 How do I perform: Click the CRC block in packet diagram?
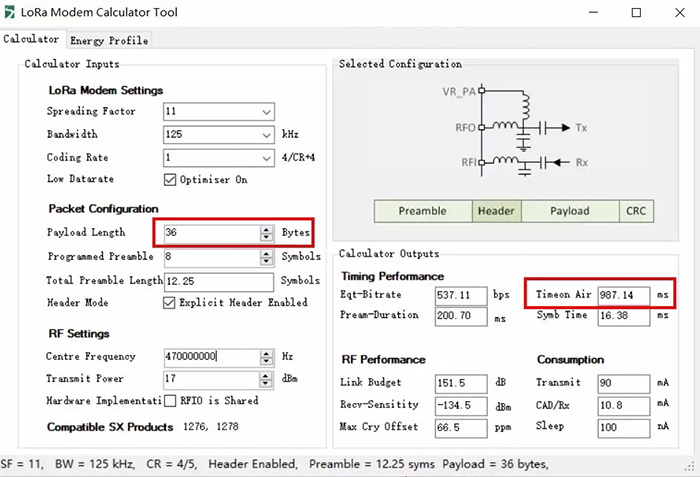coord(636,211)
